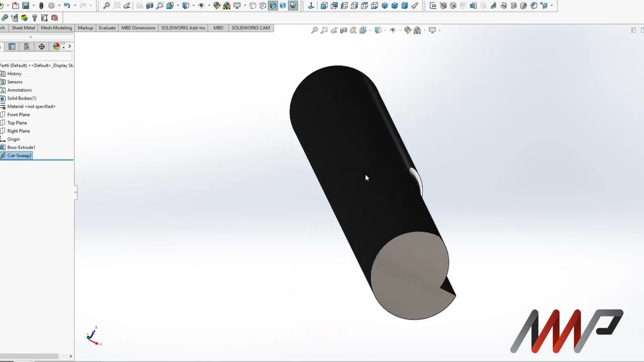Select Wireframe display style in top toolbar
Screen dimensions: 644x362
pos(253,6)
